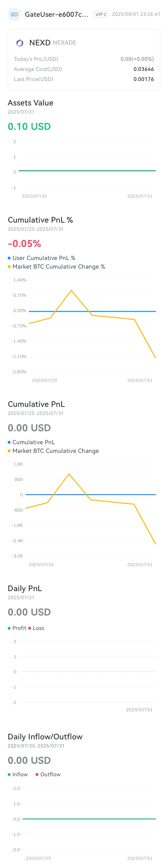The height and width of the screenshot is (868, 168).
Task: Click the Average Cost value 0.03646
Action: [144, 69]
